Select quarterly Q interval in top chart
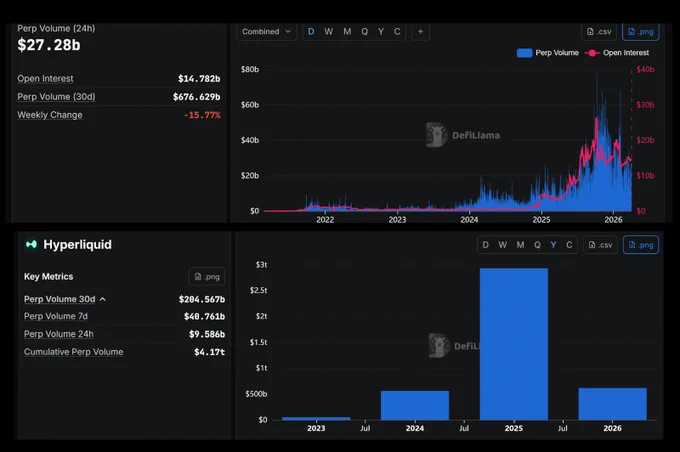680x452 pixels. coord(364,32)
